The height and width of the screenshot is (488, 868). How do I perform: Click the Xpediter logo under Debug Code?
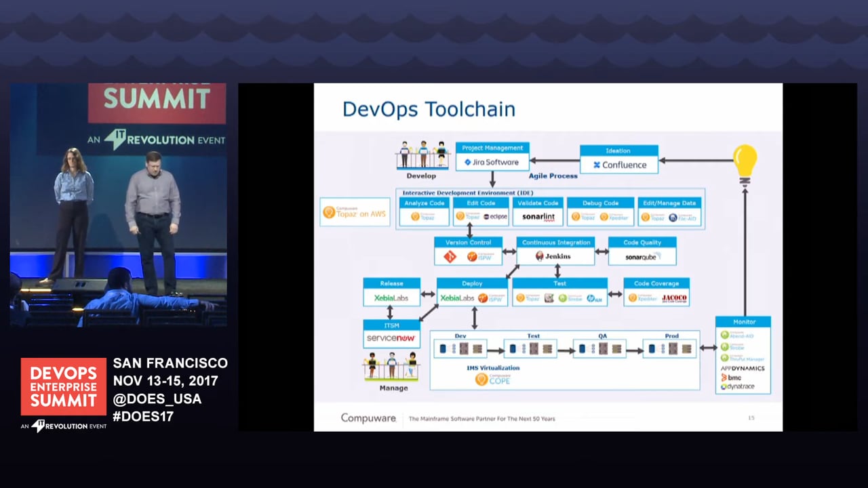pos(613,217)
